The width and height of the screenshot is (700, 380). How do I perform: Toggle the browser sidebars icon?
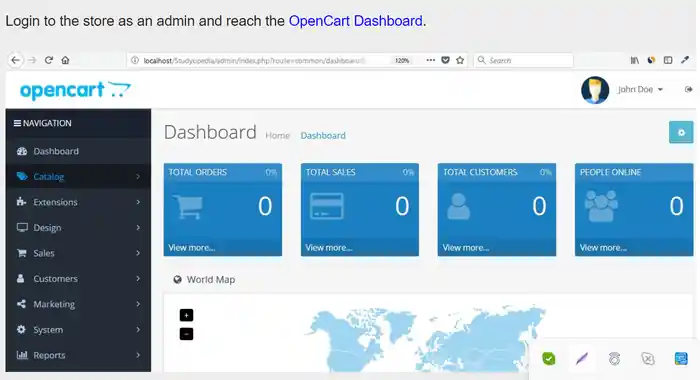(668, 60)
